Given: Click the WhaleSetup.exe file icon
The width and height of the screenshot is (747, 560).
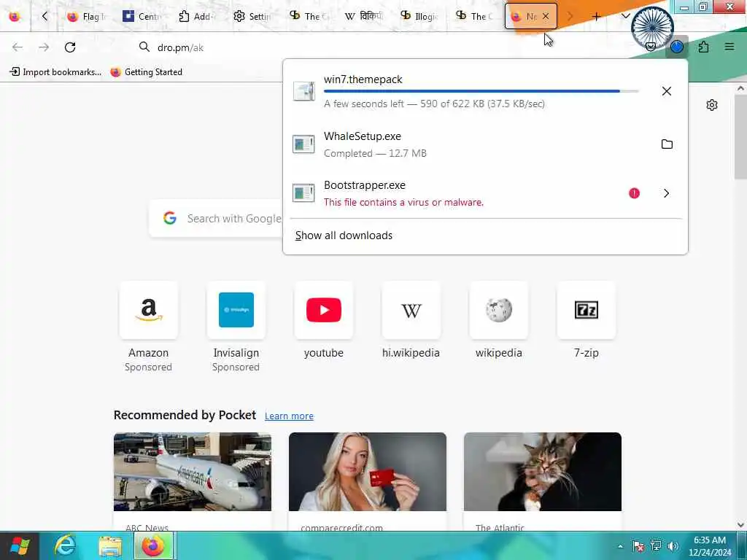Looking at the screenshot, I should coord(303,144).
